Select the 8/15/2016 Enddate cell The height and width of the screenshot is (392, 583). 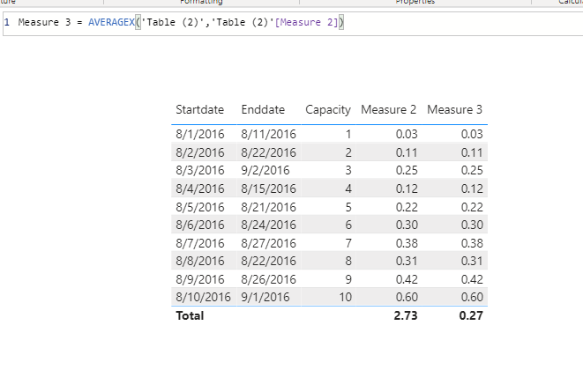click(268, 189)
